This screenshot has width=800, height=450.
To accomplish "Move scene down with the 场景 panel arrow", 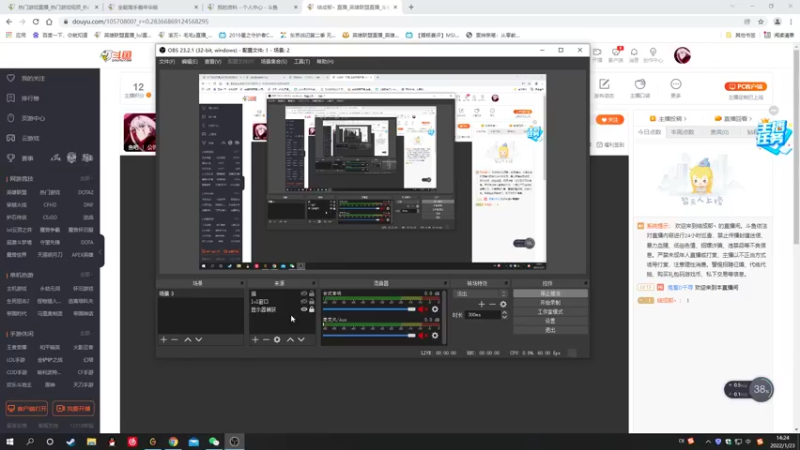I will [198, 340].
